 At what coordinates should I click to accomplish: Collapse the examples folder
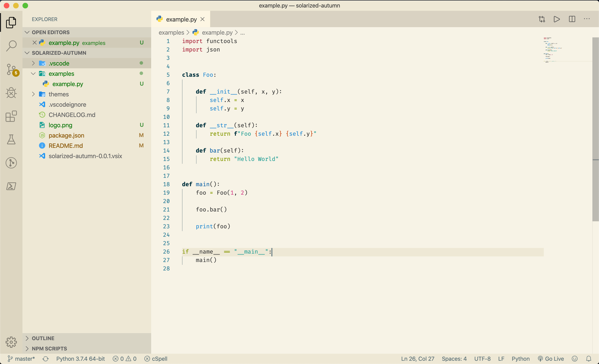click(x=61, y=73)
